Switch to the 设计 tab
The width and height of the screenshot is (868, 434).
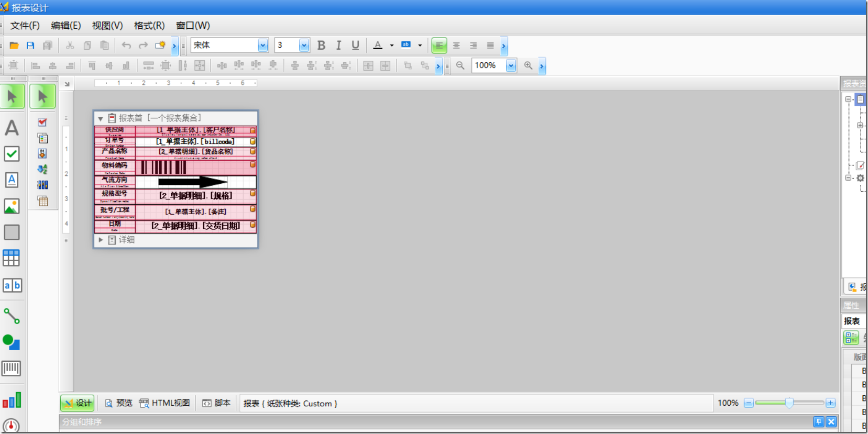[78, 403]
